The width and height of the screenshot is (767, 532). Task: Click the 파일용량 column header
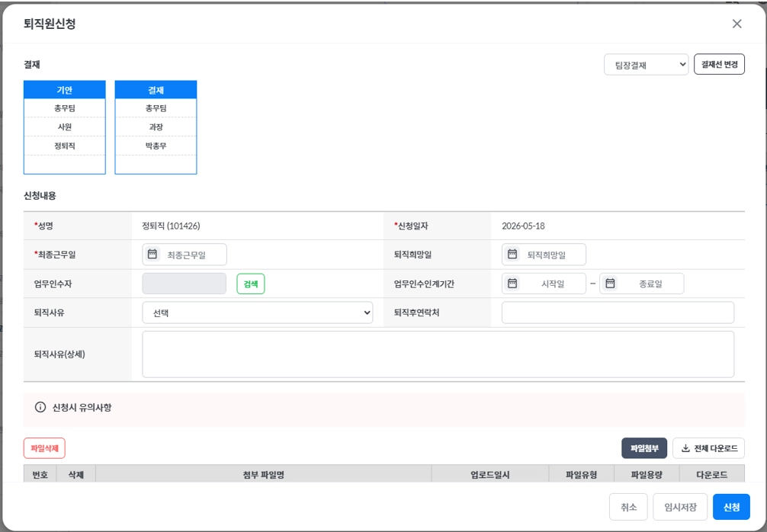click(x=647, y=474)
